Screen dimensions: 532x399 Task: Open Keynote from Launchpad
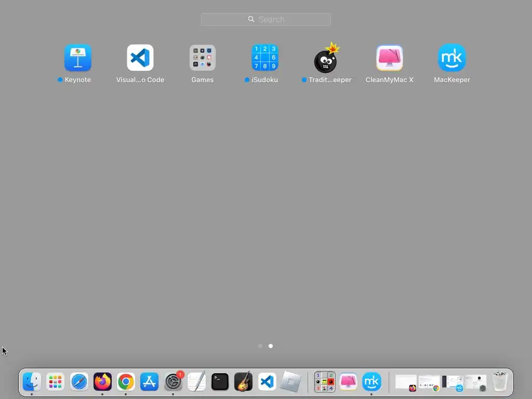(78, 58)
